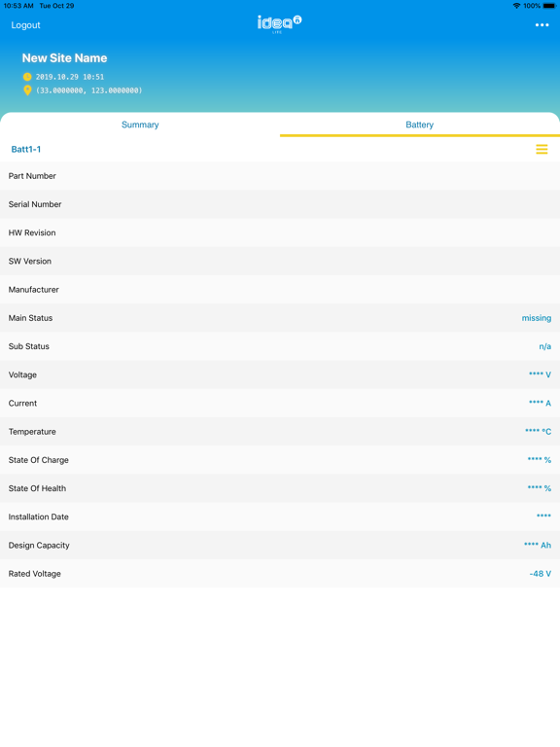Select the Battery tab
Image resolution: width=560 pixels, height=747 pixels.
tap(420, 124)
